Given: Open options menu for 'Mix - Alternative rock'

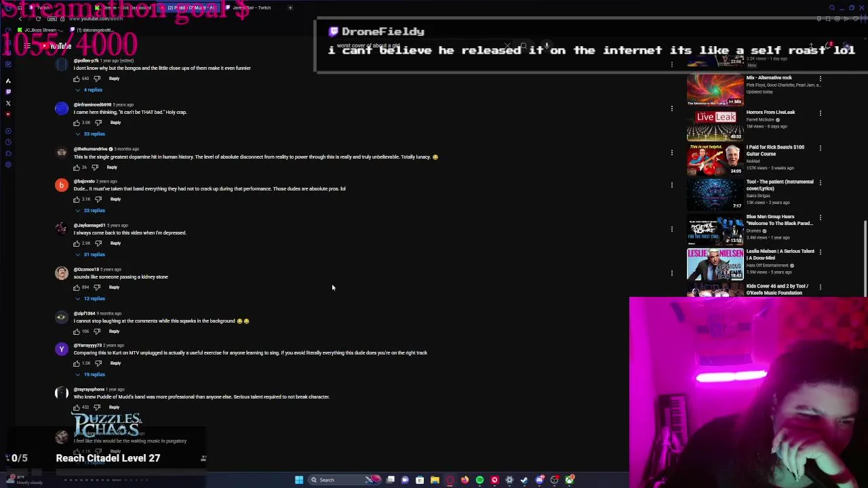Looking at the screenshot, I should tap(821, 79).
